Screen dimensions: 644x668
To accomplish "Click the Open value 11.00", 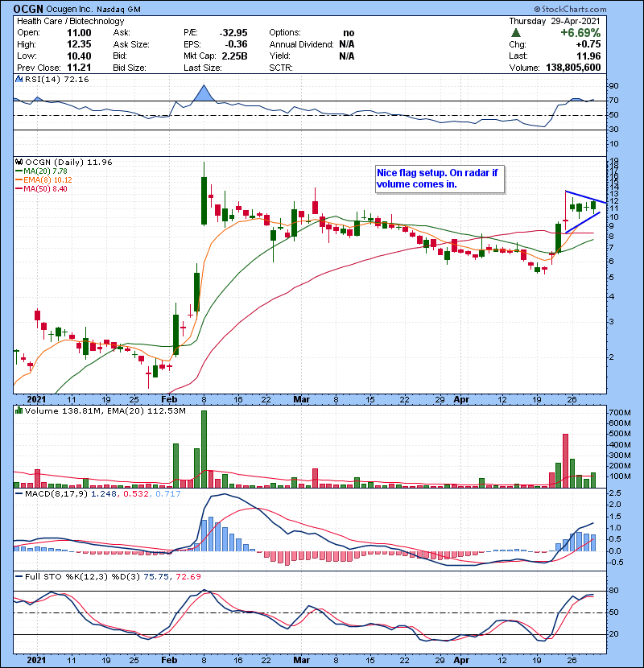I will pyautogui.click(x=79, y=33).
